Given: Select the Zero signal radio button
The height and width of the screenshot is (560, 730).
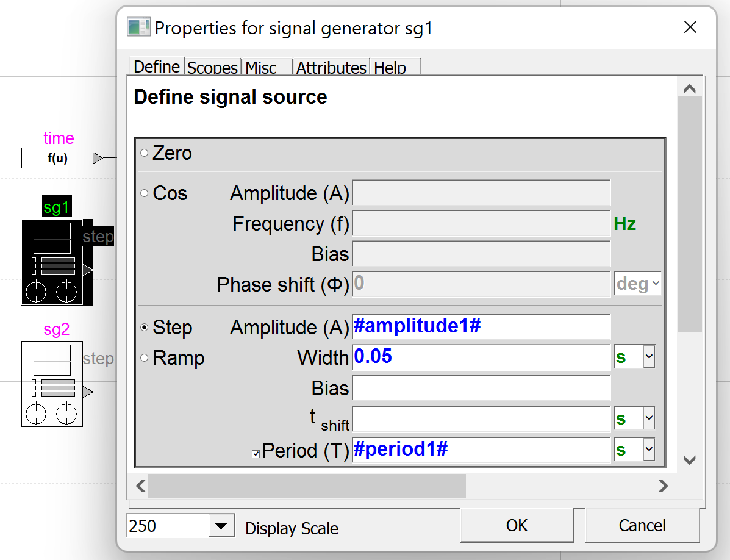Looking at the screenshot, I should 145,153.
